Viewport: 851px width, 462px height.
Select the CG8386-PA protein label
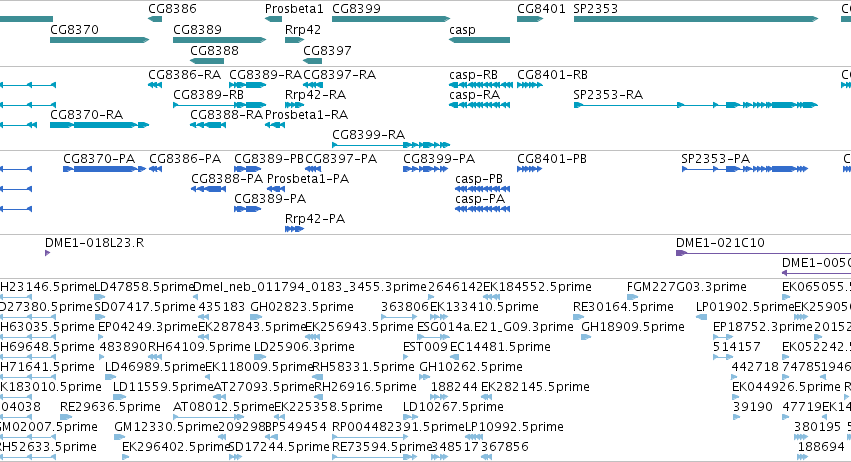click(185, 159)
